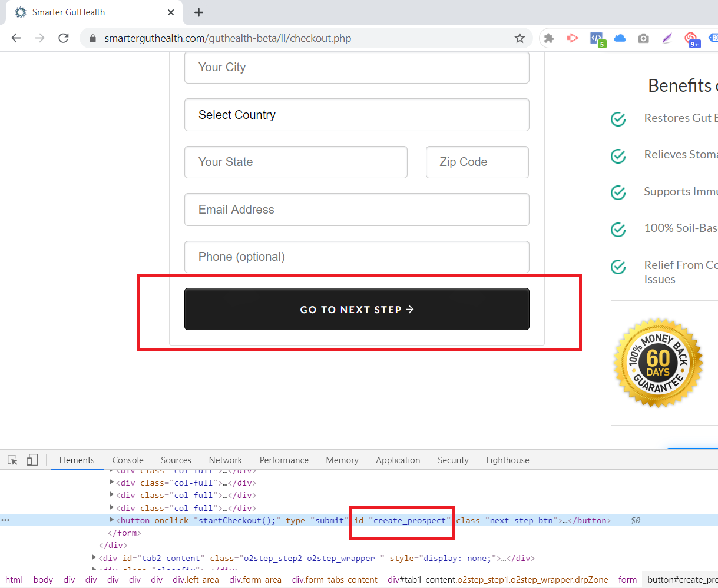Select div.form-area in the DevTools breadcrumb

pyautogui.click(x=255, y=580)
